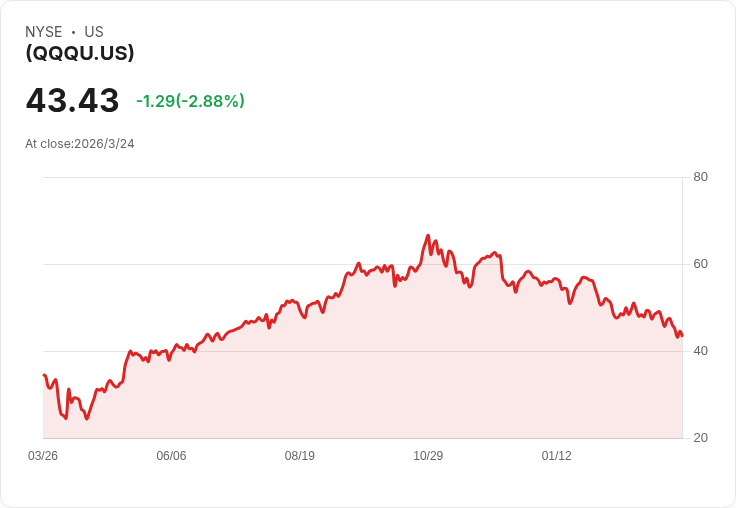Click the rightmost end of the price line

[682, 336]
